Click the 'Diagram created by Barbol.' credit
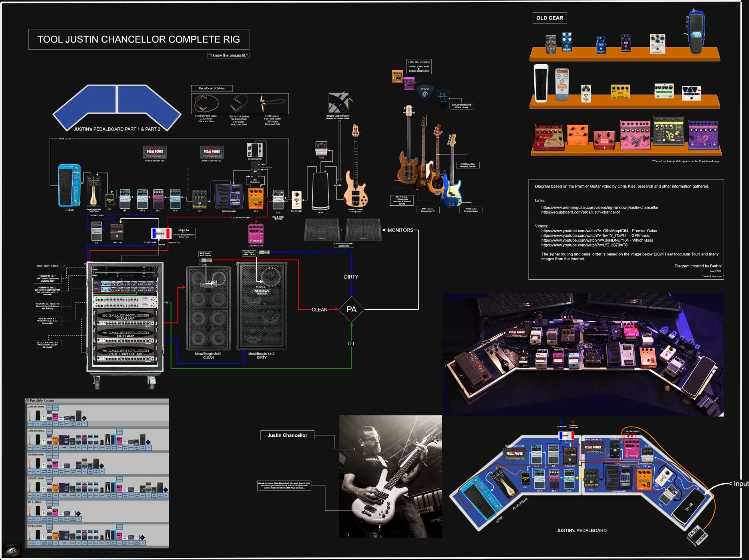 click(698, 266)
